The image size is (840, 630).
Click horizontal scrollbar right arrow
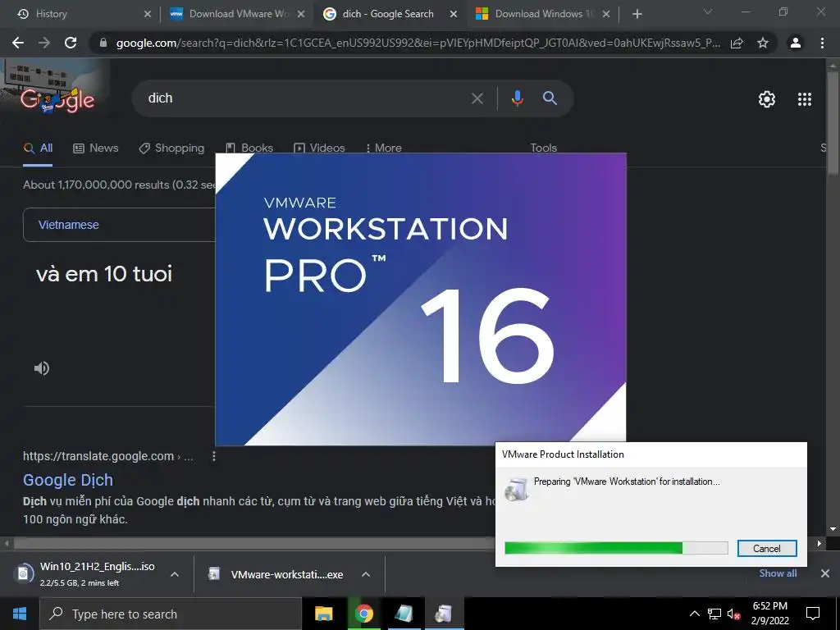point(819,543)
